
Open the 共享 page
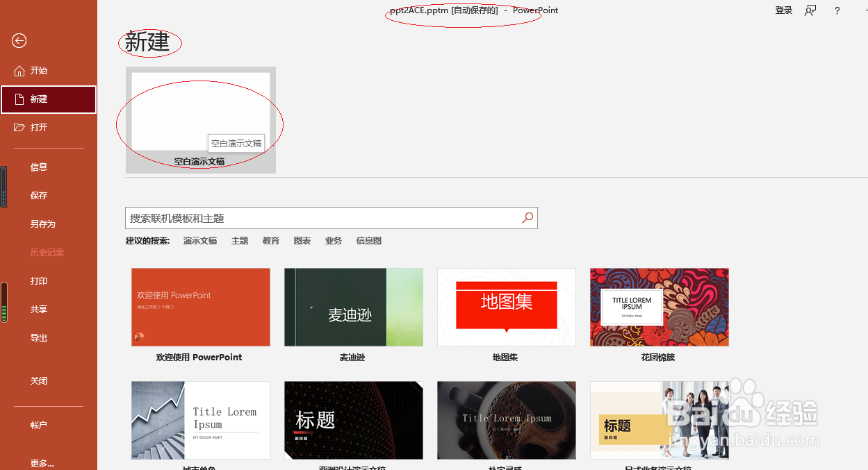pyautogui.click(x=39, y=310)
